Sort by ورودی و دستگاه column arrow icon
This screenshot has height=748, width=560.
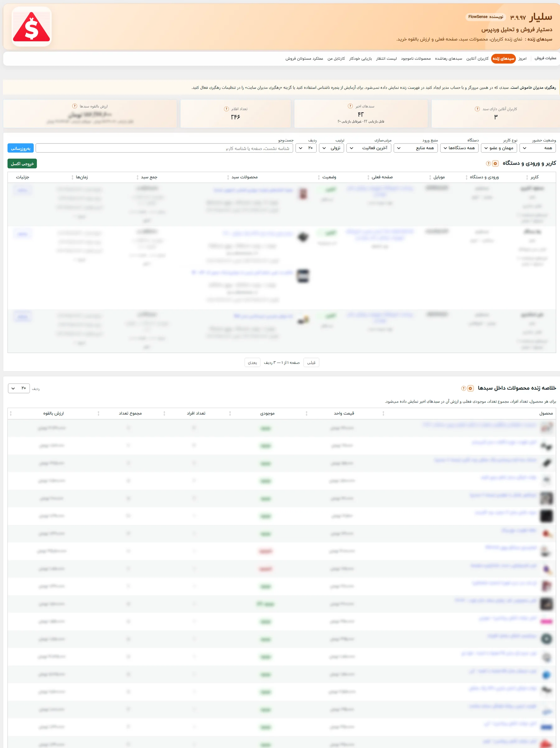[466, 177]
